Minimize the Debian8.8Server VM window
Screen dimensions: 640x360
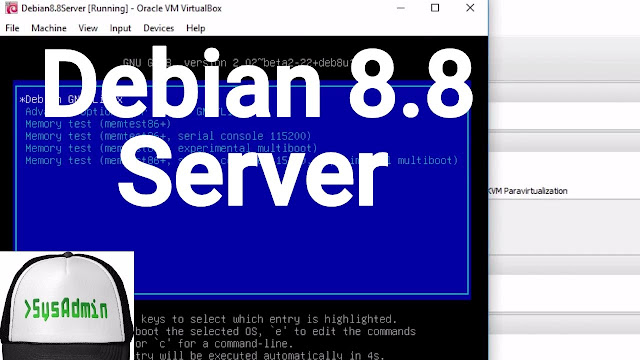coord(401,8)
